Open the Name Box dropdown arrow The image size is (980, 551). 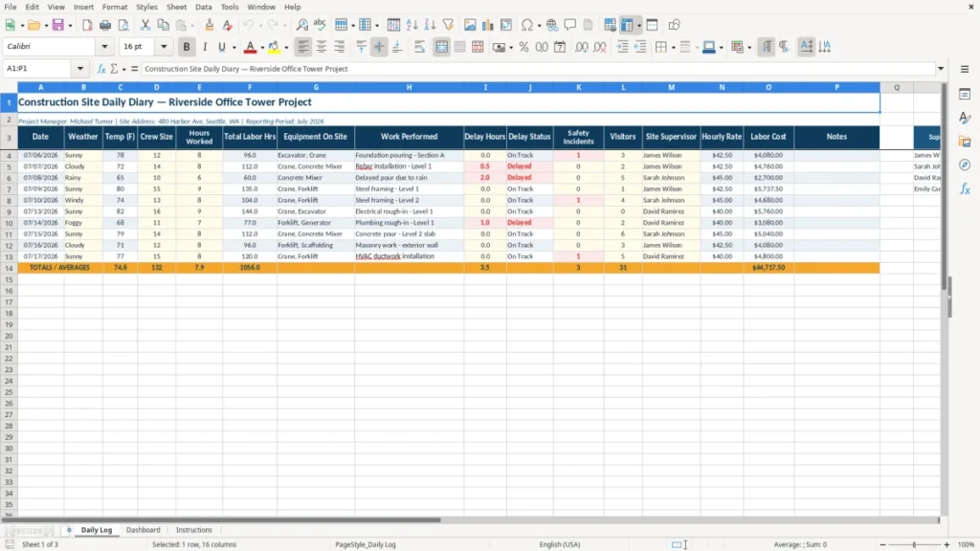(x=80, y=69)
